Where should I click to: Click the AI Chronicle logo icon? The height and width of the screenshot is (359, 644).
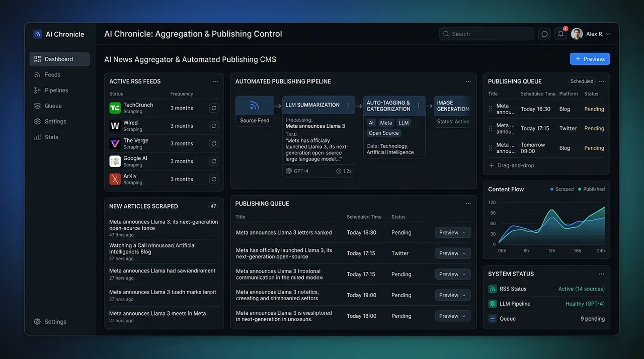tap(38, 34)
